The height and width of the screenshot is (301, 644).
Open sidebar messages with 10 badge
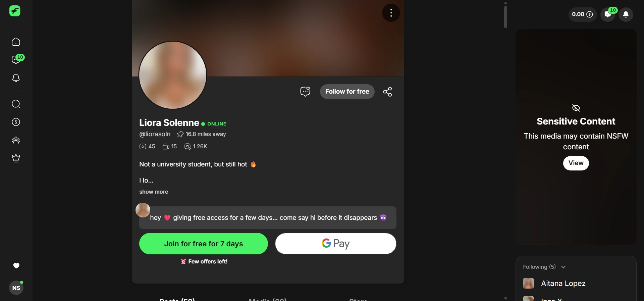(17, 59)
